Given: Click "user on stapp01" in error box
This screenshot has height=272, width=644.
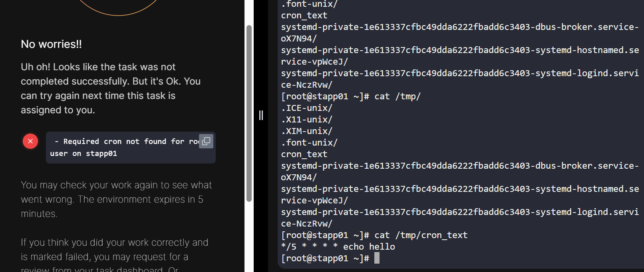Looking at the screenshot, I should tap(83, 154).
